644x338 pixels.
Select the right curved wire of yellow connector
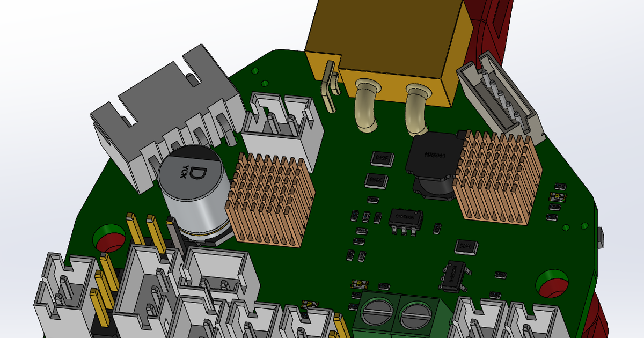tap(416, 109)
